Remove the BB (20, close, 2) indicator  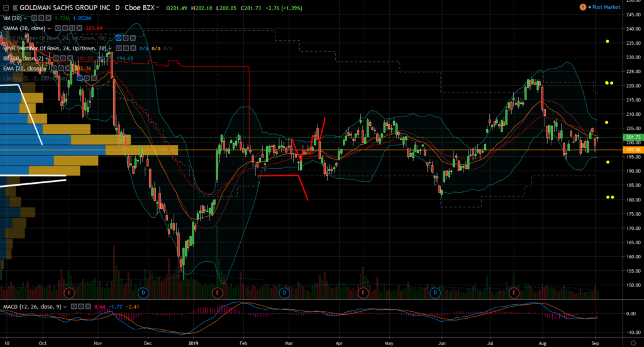pyautogui.click(x=70, y=59)
